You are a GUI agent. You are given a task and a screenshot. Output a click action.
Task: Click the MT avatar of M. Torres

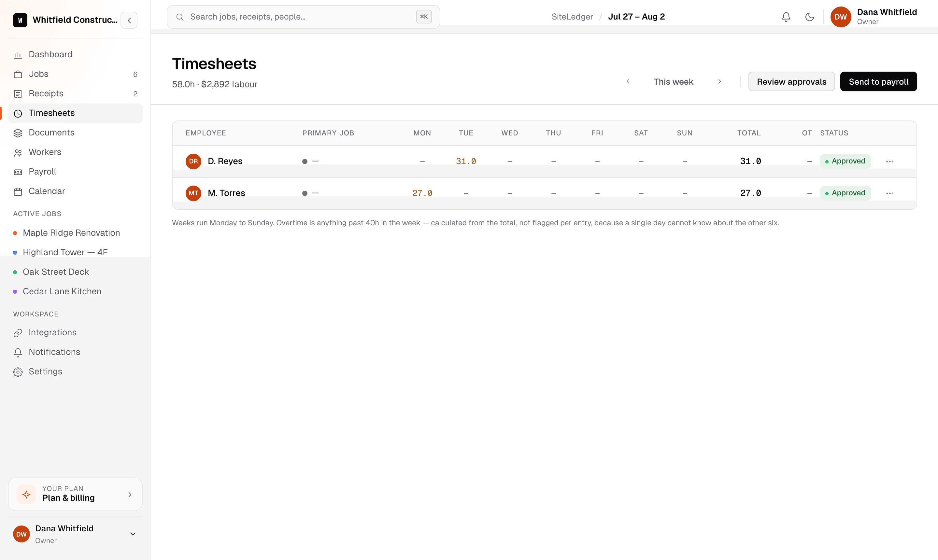[x=193, y=194]
